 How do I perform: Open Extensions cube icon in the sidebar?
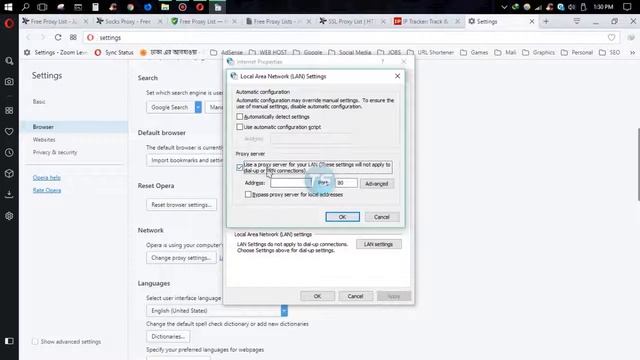coord(9,173)
